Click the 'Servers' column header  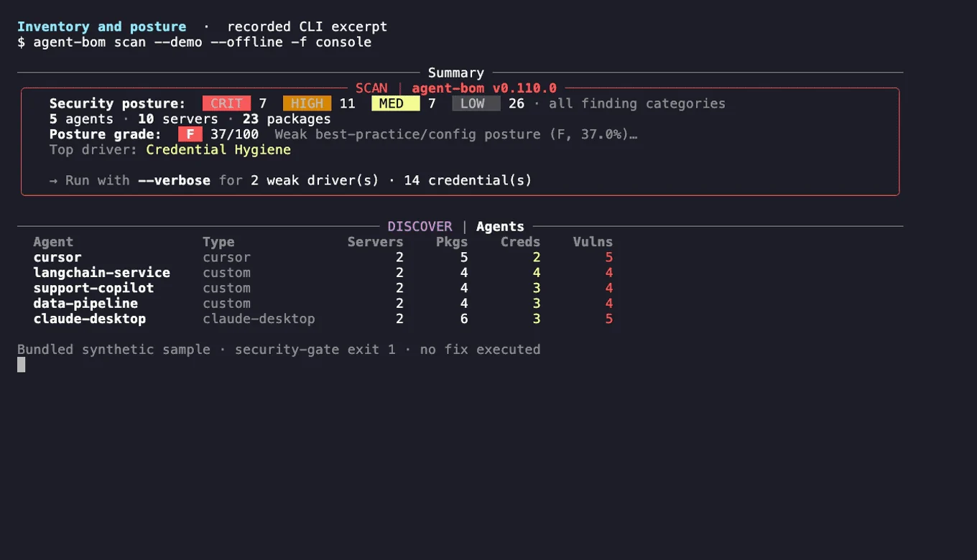[376, 242]
